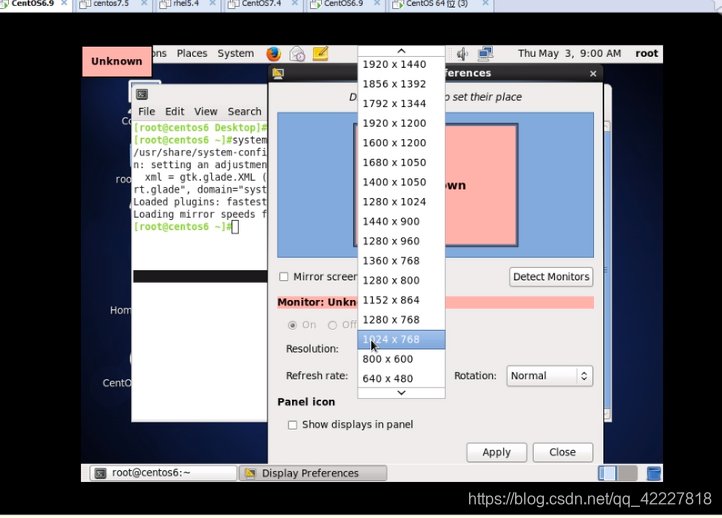Image resolution: width=722 pixels, height=518 pixels.
Task: Open the network connection icon
Action: 485,53
